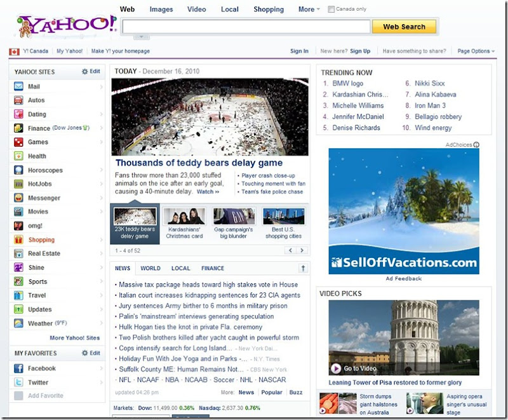The height and width of the screenshot is (420, 508).
Task: Click the Updates icon
Action: click(x=18, y=309)
